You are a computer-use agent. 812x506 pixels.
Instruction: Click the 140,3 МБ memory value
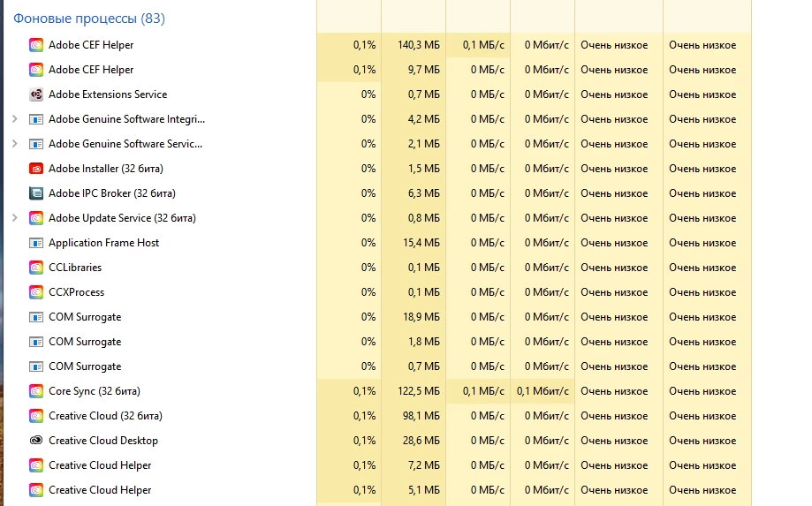419,45
